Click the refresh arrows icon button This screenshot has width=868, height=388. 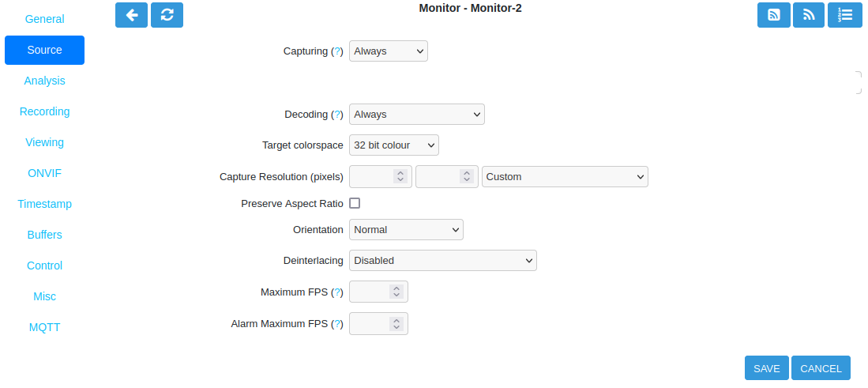[167, 15]
